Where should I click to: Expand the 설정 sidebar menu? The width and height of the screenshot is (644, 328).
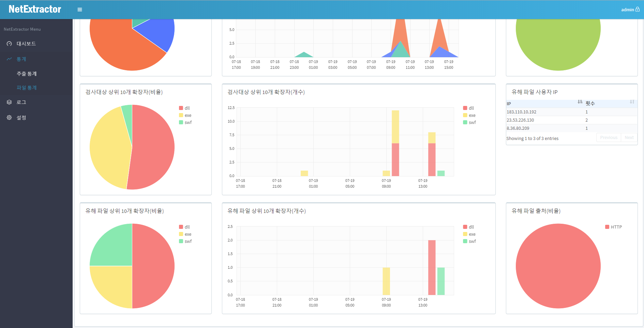(x=21, y=118)
